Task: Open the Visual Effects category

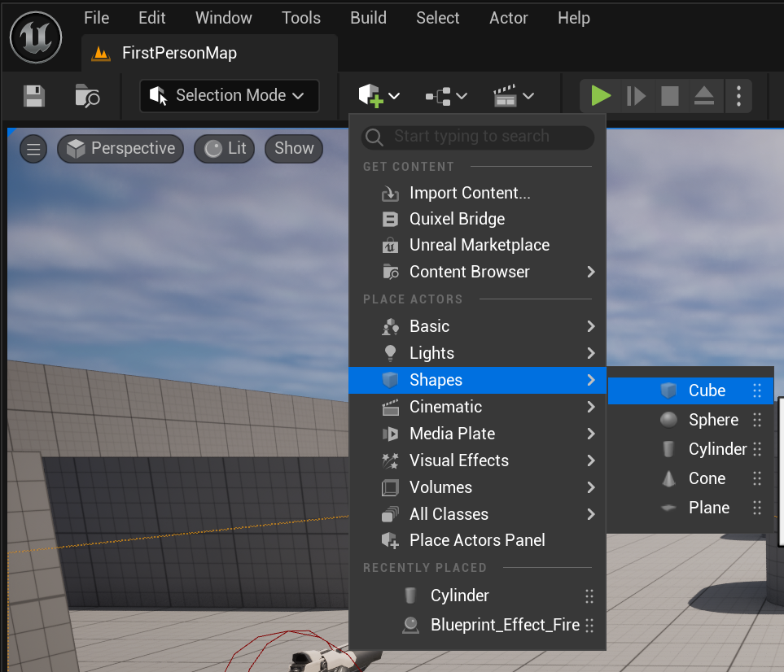Action: click(x=478, y=460)
